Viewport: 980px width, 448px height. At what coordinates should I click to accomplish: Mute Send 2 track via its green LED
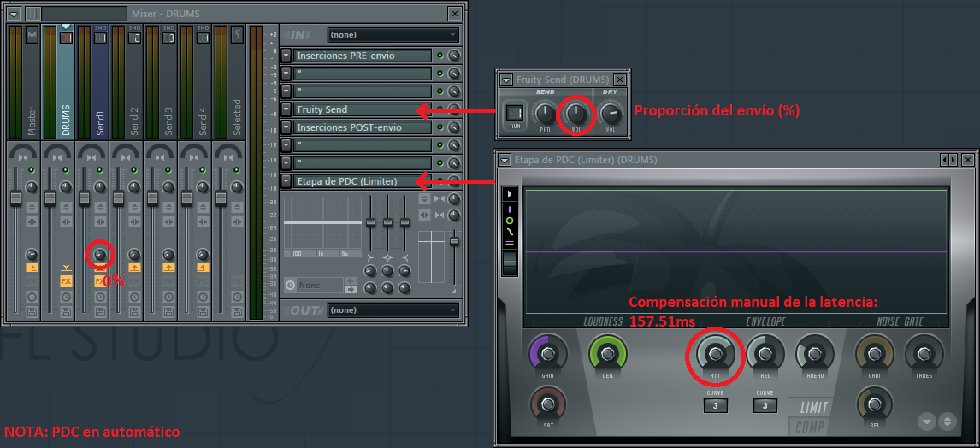coord(134,171)
